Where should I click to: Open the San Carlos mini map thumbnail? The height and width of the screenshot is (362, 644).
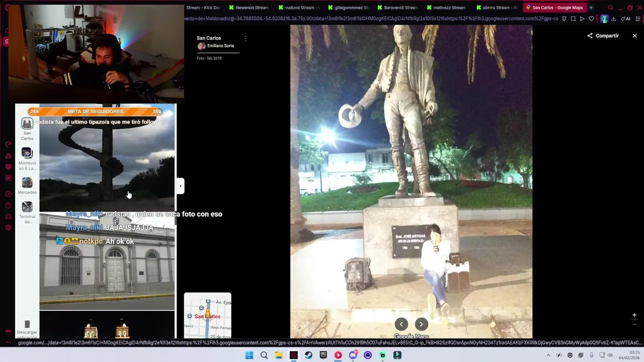pos(207,316)
